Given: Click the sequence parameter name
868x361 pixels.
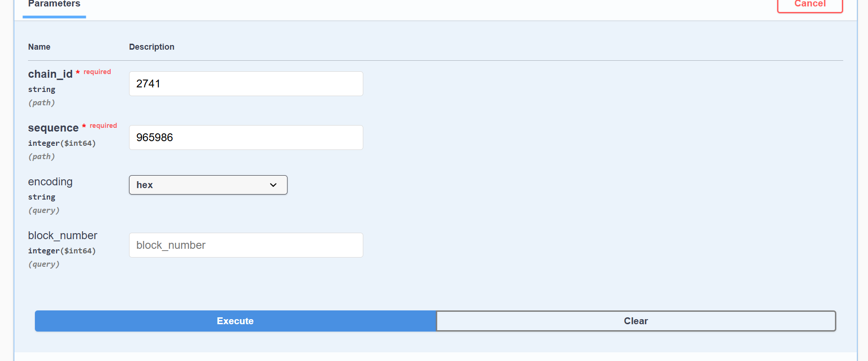Looking at the screenshot, I should pyautogui.click(x=53, y=128).
